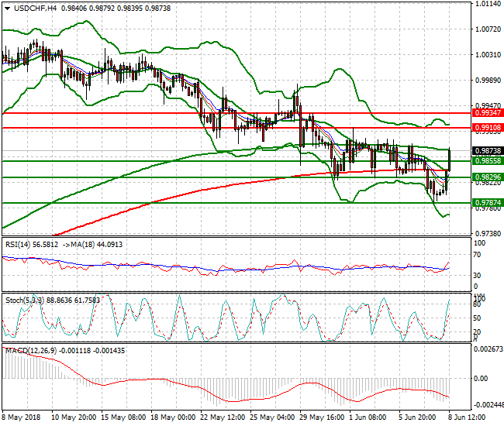
Task: Click the green 0.98296 price label
Action: point(488,177)
